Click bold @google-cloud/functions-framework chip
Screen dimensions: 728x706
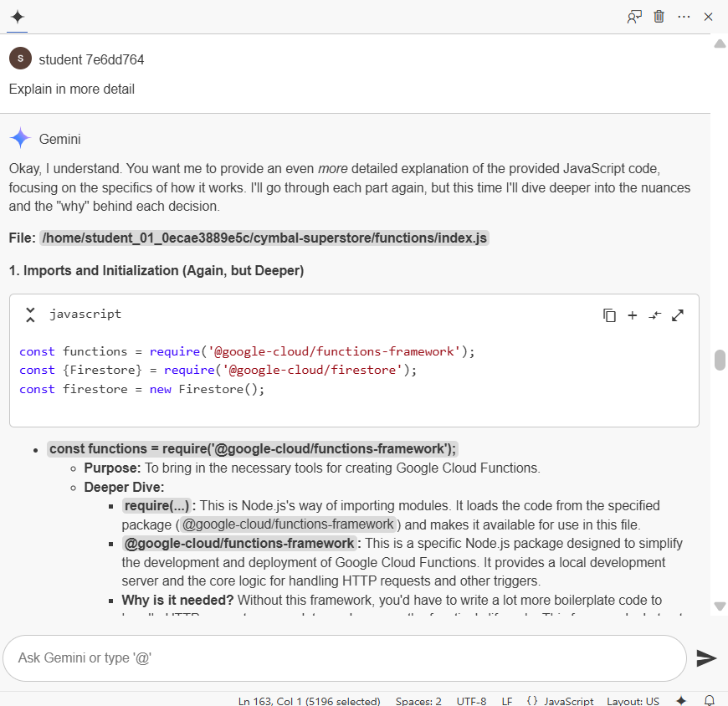click(239, 543)
